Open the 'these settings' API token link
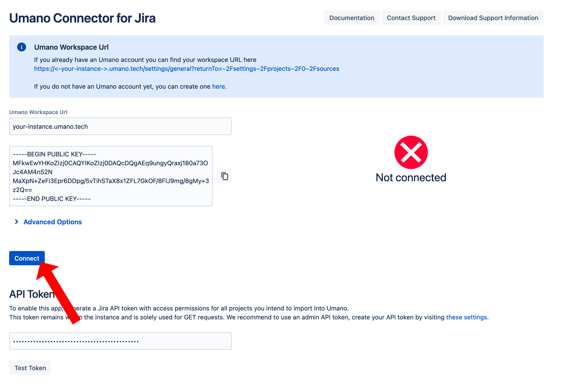The image size is (563, 392). (466, 317)
